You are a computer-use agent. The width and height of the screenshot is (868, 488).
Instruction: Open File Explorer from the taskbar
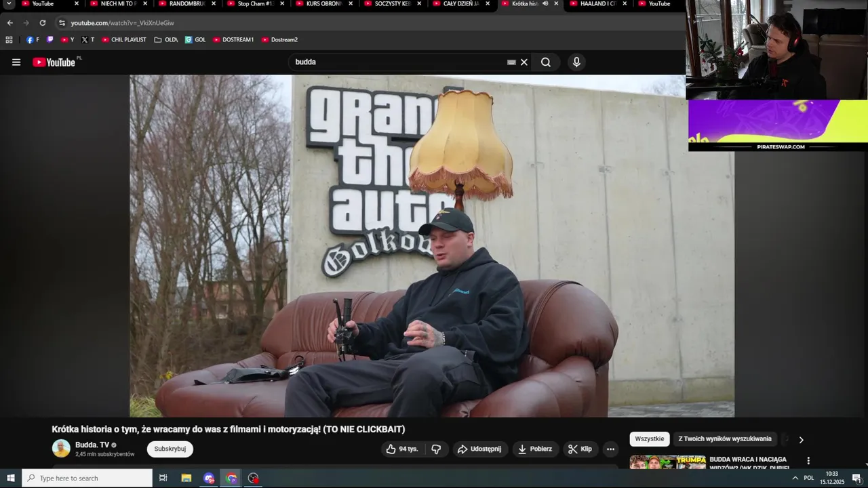(186, 479)
